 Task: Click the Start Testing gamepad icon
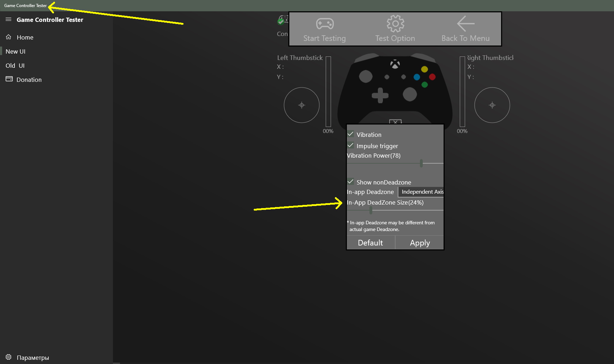tap(325, 24)
